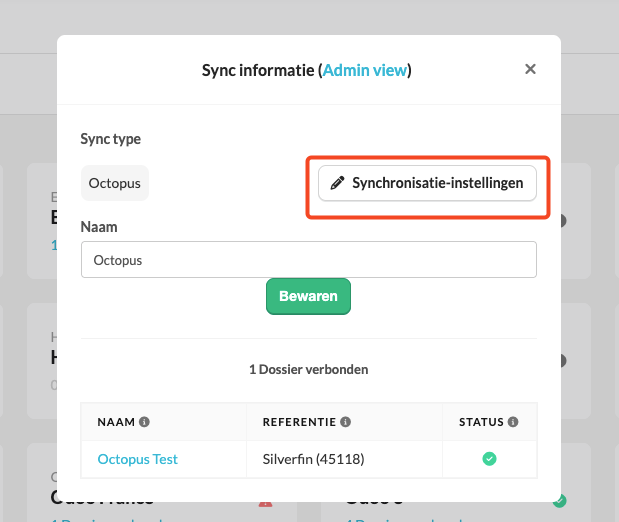Click the STATUS column header
Viewport: 619px width, 522px height.
(x=481, y=422)
